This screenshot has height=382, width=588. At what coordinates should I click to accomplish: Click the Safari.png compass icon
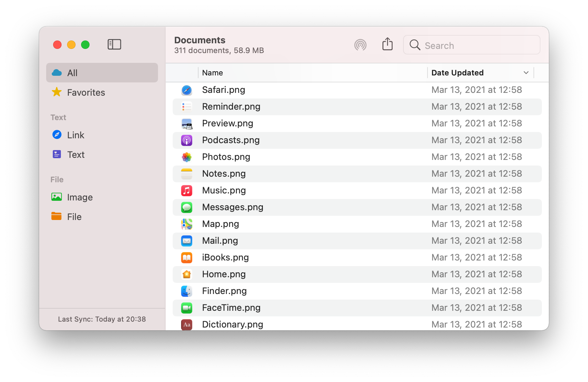point(187,90)
